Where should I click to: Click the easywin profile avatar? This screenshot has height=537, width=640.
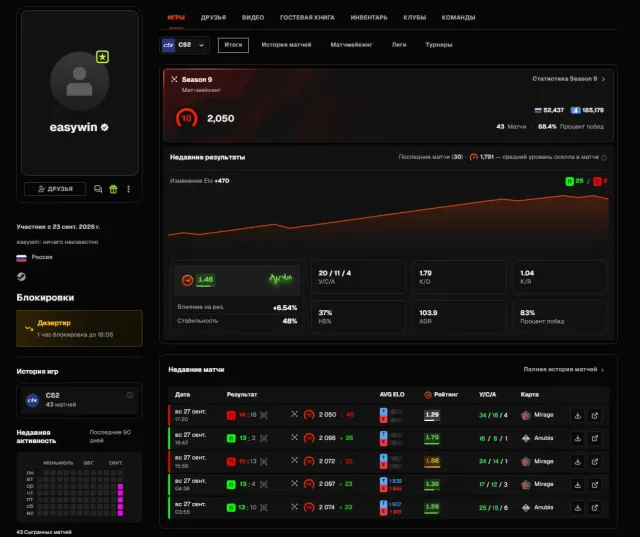click(x=80, y=81)
